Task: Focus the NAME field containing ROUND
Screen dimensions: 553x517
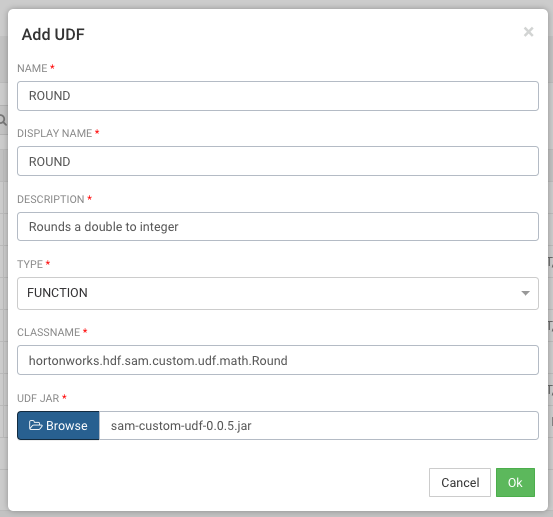Action: 278,96
